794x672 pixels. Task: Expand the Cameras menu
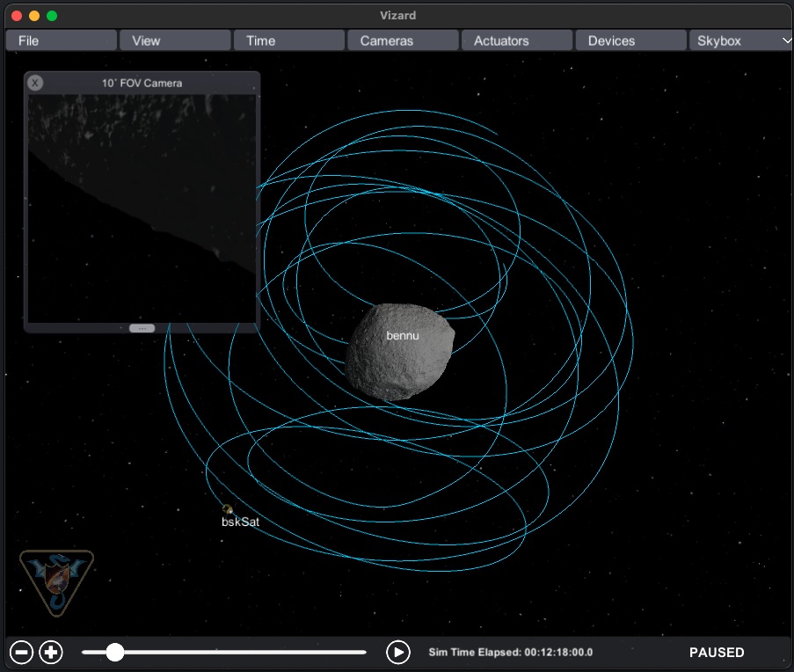(x=403, y=40)
